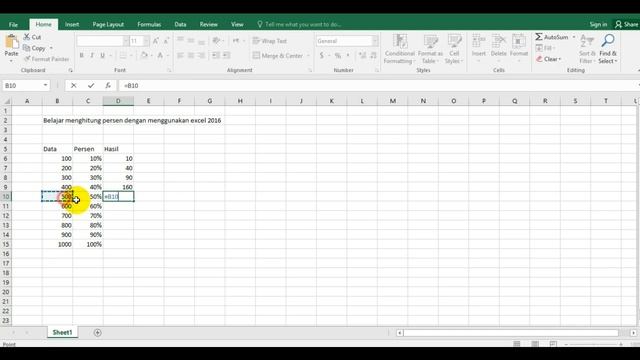Switch to the Page Layout tab
640x360 pixels.
tap(108, 24)
